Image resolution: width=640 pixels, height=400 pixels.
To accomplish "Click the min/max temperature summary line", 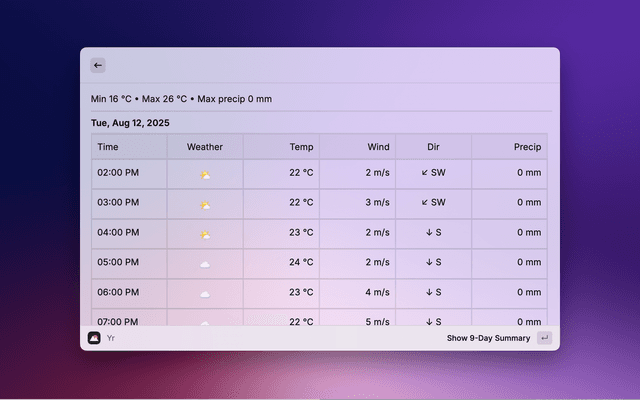I will click(x=181, y=99).
